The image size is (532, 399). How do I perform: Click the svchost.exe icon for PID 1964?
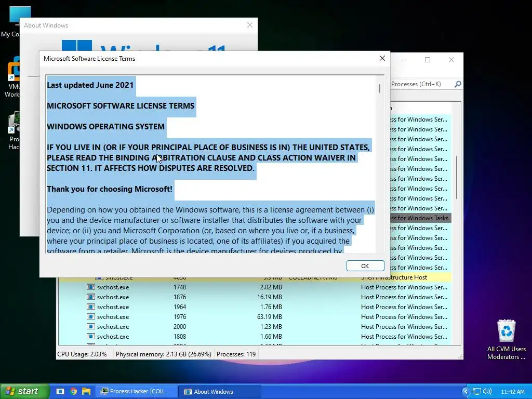point(90,307)
